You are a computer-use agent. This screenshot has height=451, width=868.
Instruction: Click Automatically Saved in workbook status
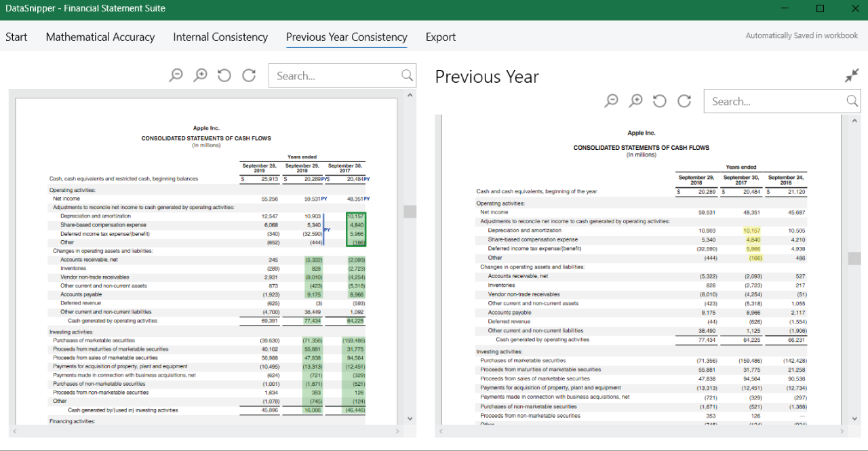click(802, 35)
